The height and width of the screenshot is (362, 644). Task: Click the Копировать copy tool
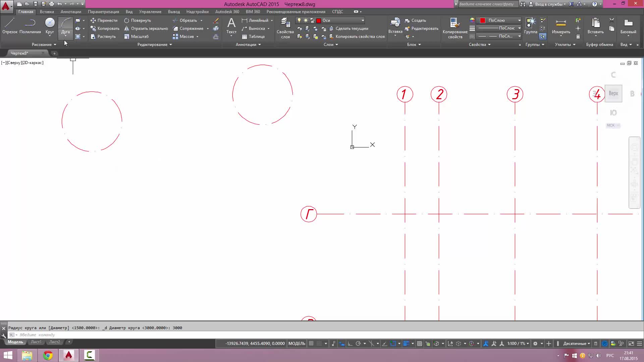pos(105,28)
